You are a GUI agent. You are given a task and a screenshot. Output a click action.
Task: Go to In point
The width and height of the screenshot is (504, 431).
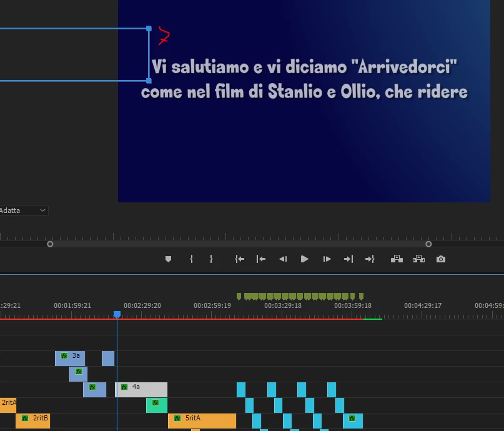coord(239,259)
